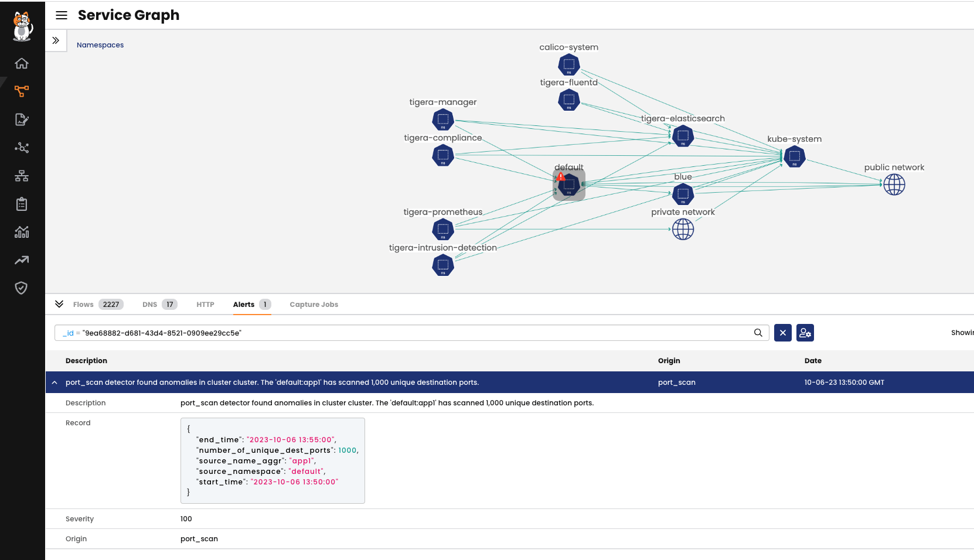Click the 10-06-23 13:50:00 GMT date cell
The width and height of the screenshot is (974, 560).
pyautogui.click(x=844, y=383)
